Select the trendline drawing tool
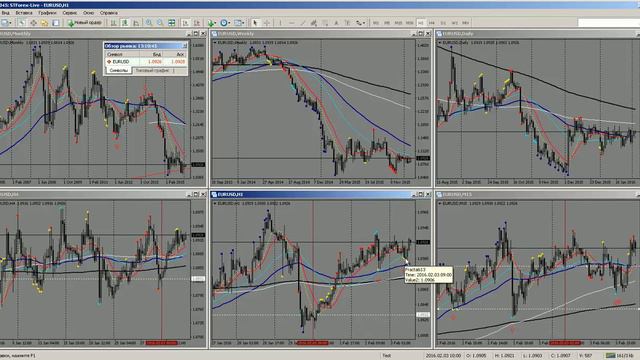Screen dimensions: 640x360 click(302, 23)
